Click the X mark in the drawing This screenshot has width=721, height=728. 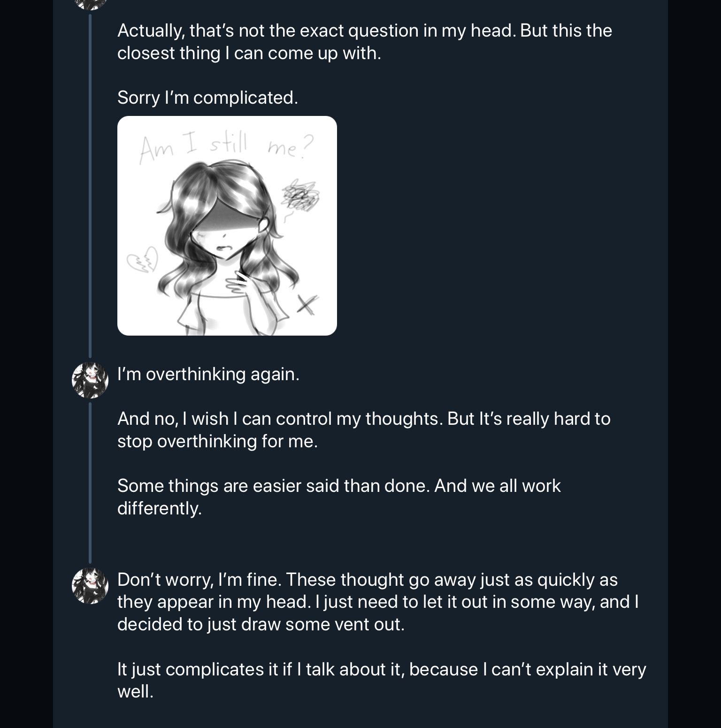[x=307, y=305]
